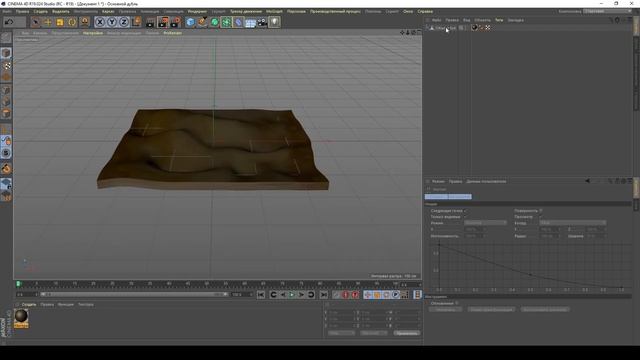640x360 pixels.
Task: Render the current view clapperboard icon
Action: [150, 22]
